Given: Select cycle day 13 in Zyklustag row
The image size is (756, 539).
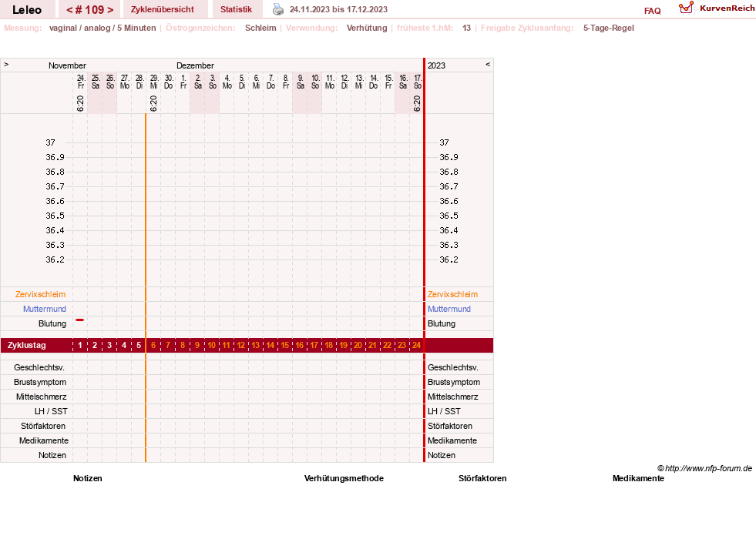Looking at the screenshot, I should 256,346.
